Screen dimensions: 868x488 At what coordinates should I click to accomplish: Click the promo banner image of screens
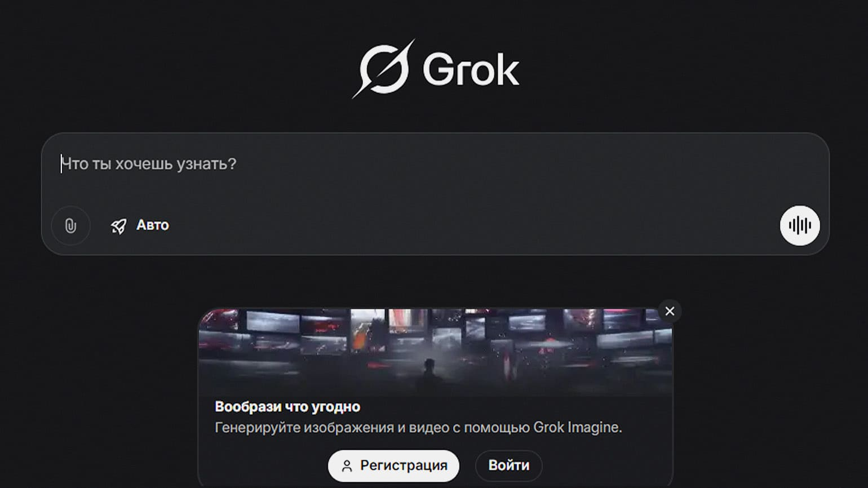click(435, 352)
